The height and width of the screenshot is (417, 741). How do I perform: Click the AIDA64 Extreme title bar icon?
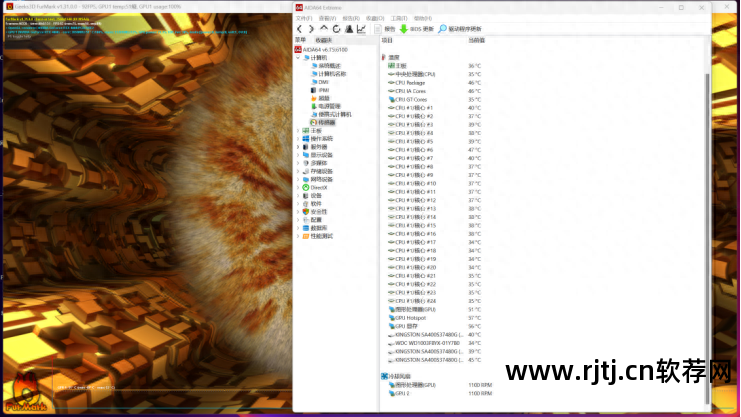(299, 8)
